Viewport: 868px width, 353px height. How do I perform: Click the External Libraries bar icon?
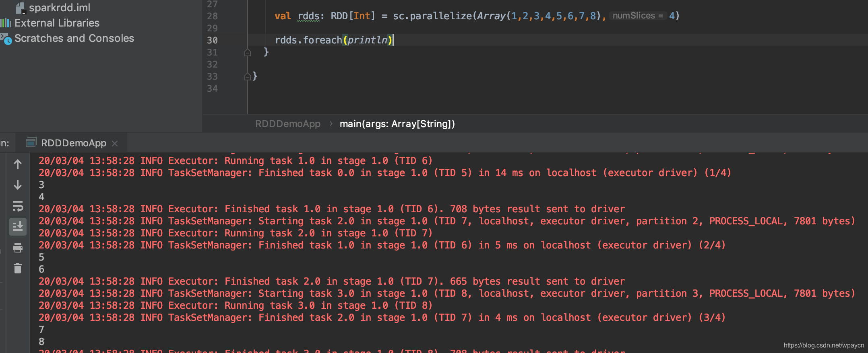click(6, 23)
